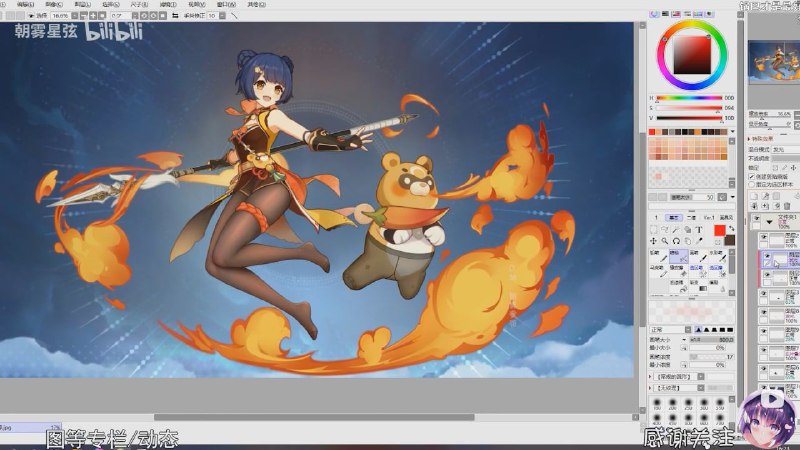Choose the 画笔 brush tool

(698, 256)
